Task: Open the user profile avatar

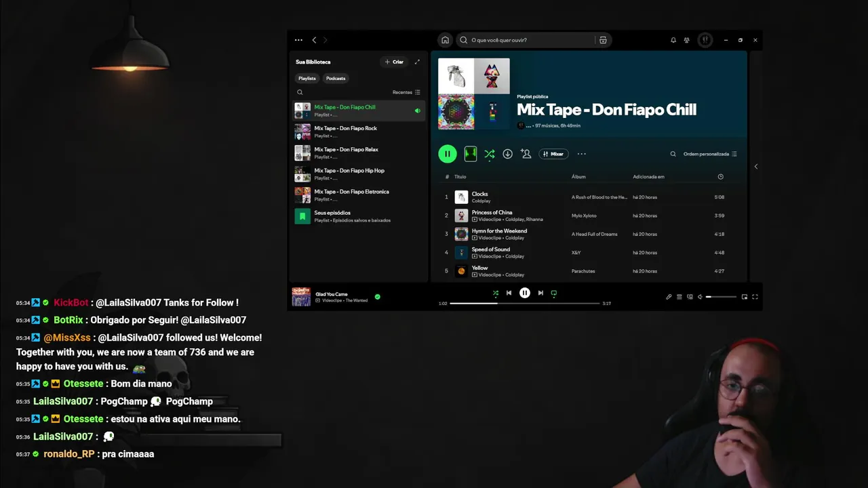Action: (705, 40)
